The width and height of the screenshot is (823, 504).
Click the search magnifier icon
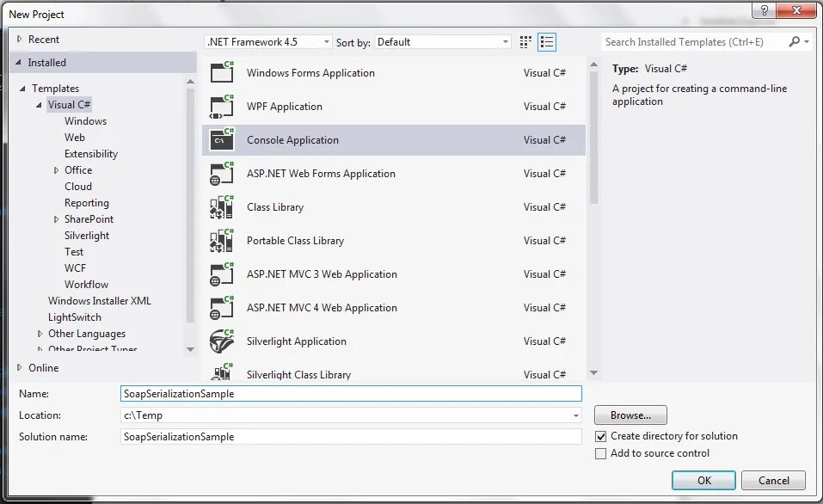pyautogui.click(x=794, y=41)
